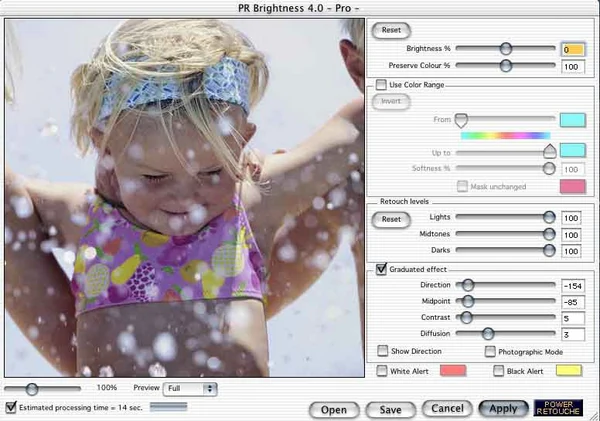Click the Lights value field

pos(571,218)
